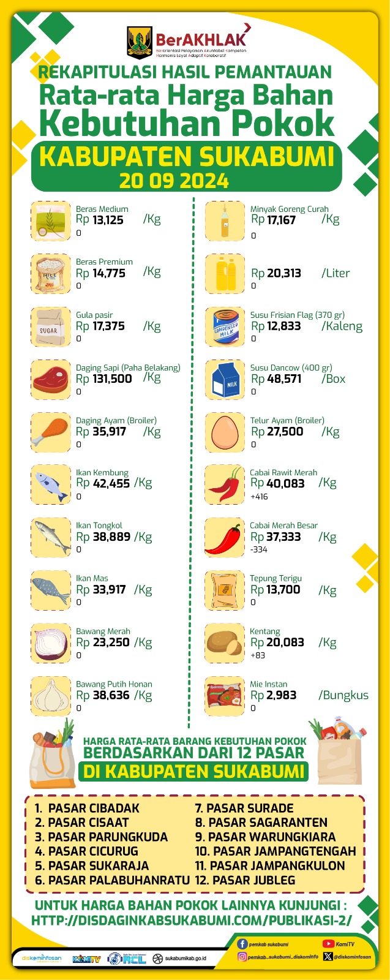Select the Kabupaten Sukabumi date banner

[187, 167]
